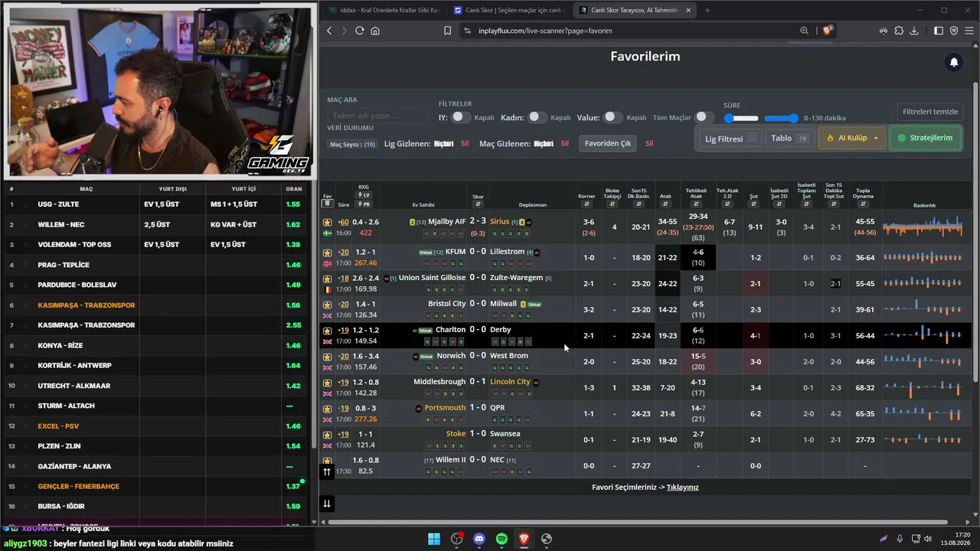
Task: Bookmark this page with bookmark icon
Action: [x=447, y=31]
